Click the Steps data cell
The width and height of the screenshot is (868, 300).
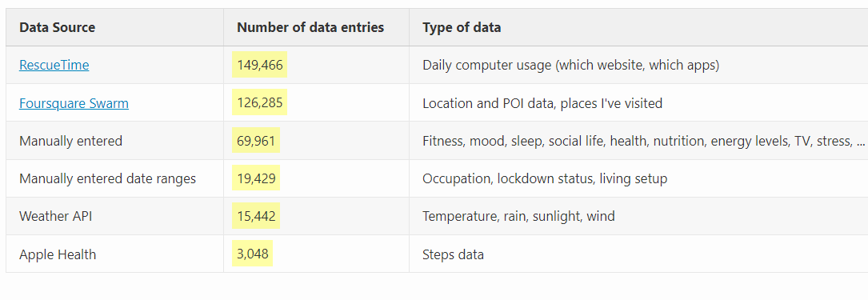[453, 254]
